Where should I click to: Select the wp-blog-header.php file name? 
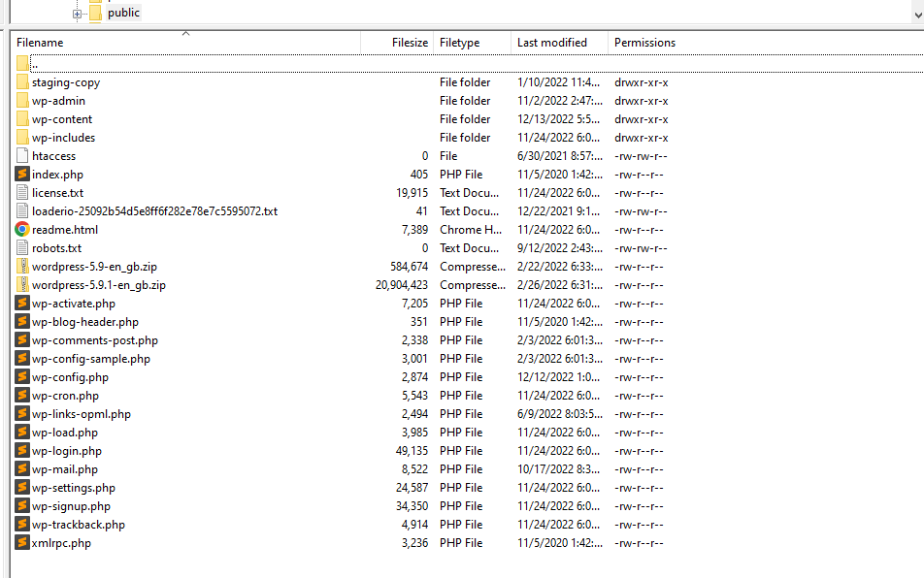click(85, 322)
